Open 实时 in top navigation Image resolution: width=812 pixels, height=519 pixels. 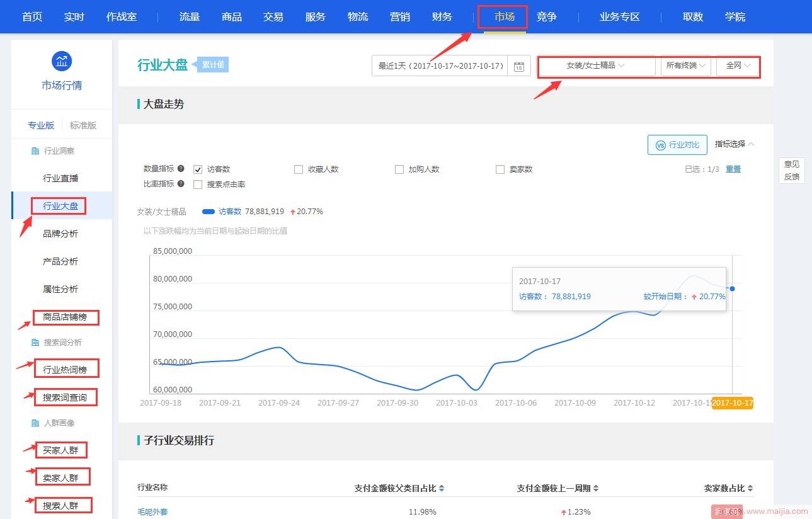pos(74,17)
